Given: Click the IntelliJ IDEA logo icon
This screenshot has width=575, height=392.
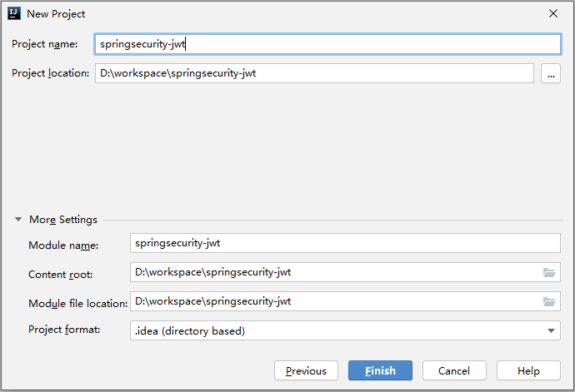Looking at the screenshot, I should pyautogui.click(x=14, y=13).
